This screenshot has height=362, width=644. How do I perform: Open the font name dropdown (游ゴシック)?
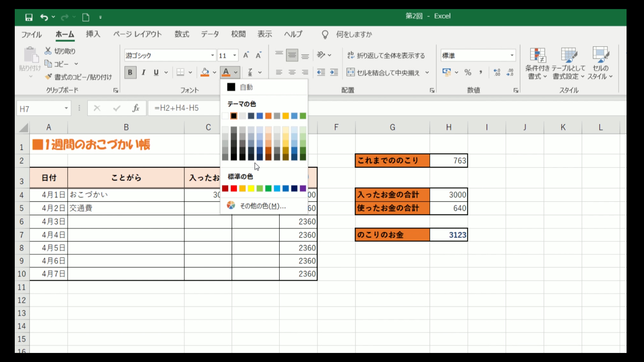[x=213, y=55]
